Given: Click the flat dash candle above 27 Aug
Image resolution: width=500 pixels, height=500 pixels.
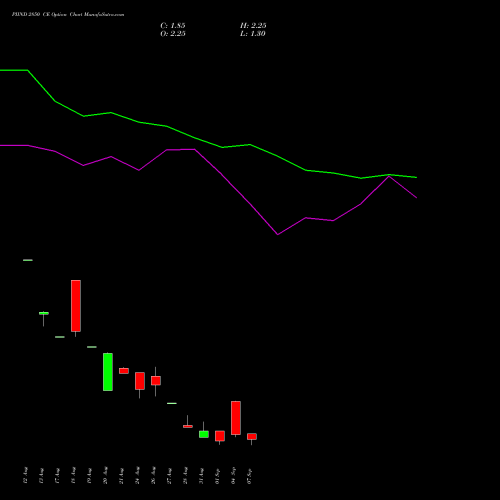Looking at the screenshot, I should [x=172, y=403].
